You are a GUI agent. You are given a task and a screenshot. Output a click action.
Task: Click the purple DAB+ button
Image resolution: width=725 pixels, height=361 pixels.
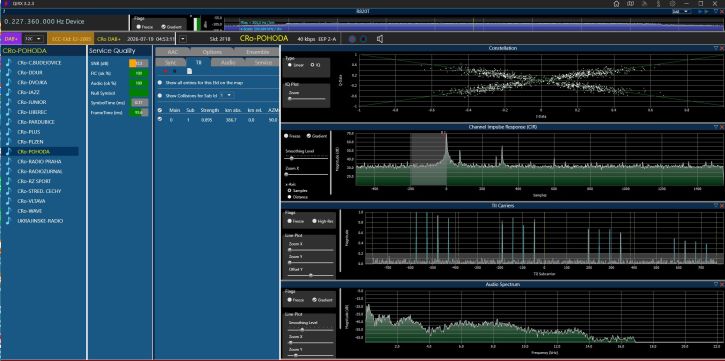[10, 39]
